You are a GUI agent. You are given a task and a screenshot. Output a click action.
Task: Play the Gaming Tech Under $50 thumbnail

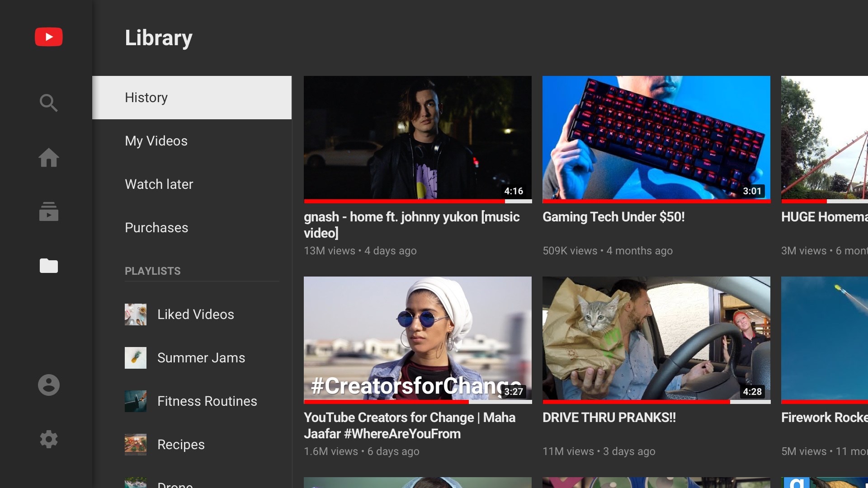click(x=656, y=137)
